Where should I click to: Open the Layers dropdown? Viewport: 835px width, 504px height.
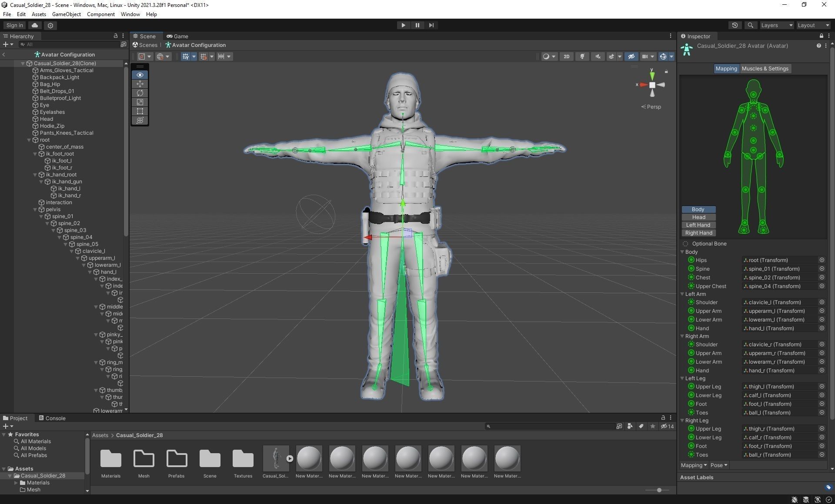777,25
